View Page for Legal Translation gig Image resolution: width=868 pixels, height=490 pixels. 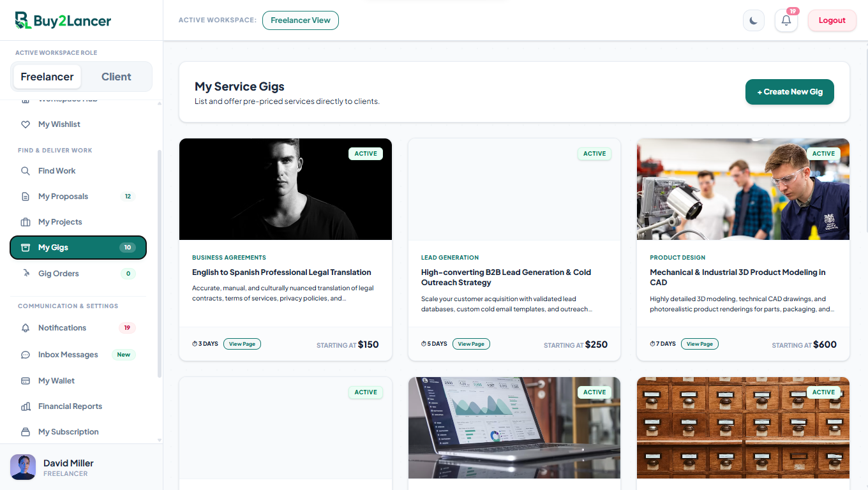click(x=242, y=344)
